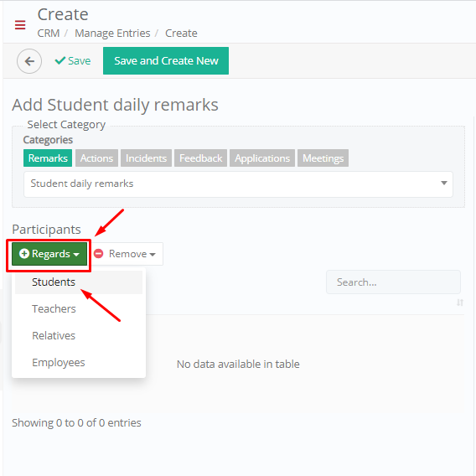Click the column sort arrows icon

click(x=460, y=303)
